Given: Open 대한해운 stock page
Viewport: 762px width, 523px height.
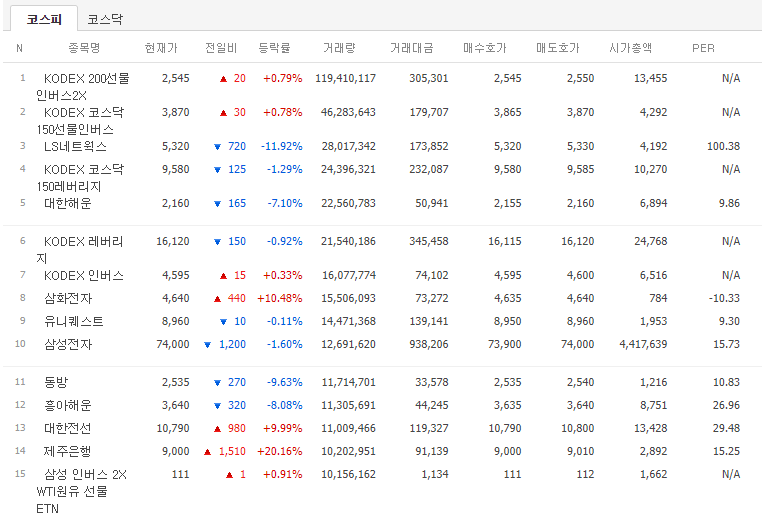Looking at the screenshot, I should coord(68,203).
